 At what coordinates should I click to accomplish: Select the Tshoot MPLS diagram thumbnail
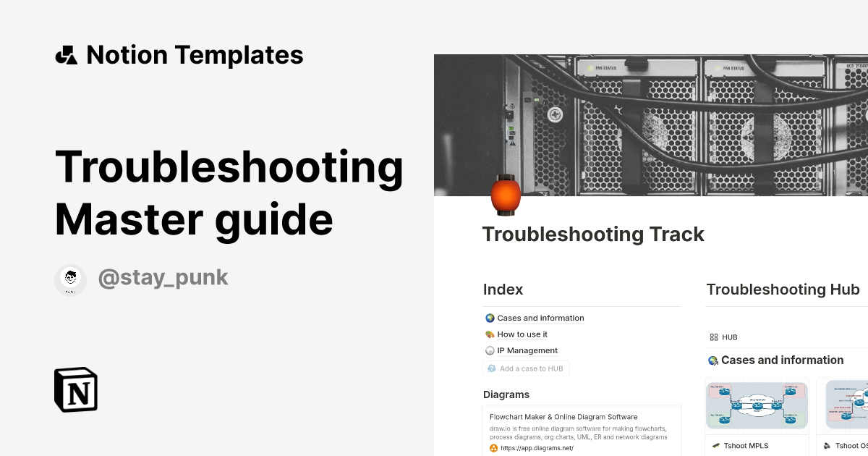coord(757,405)
